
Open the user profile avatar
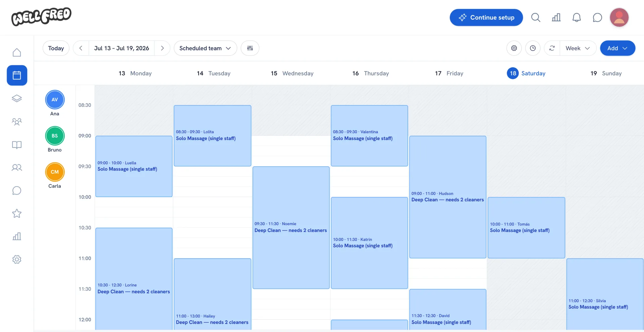click(x=619, y=17)
